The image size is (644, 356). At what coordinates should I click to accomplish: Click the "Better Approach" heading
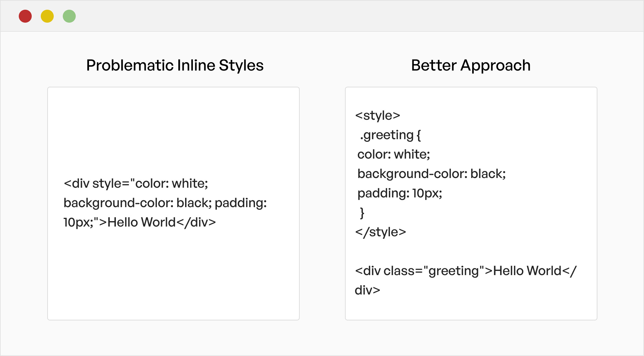pos(471,65)
